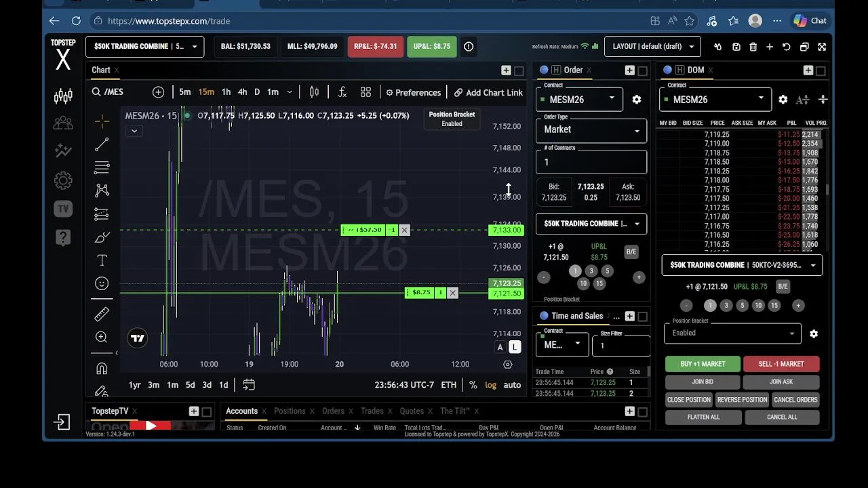
Task: Click the SELL -1 MARKET button
Action: [781, 364]
